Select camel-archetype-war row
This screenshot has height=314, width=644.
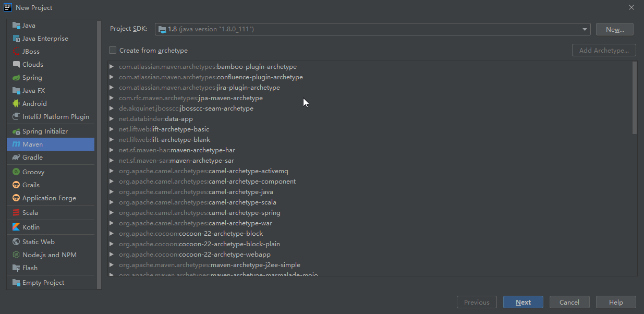370,223
